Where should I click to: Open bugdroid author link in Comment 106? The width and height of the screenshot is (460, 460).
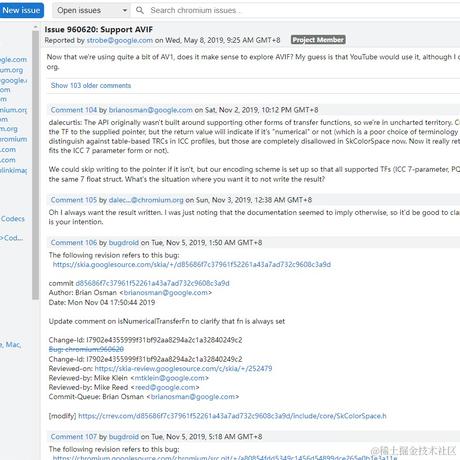tap(124, 242)
